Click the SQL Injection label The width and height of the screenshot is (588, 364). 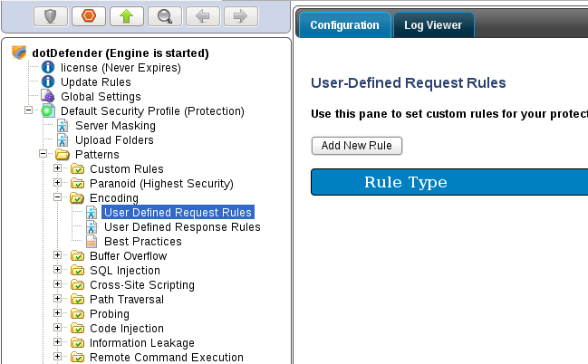pos(125,271)
